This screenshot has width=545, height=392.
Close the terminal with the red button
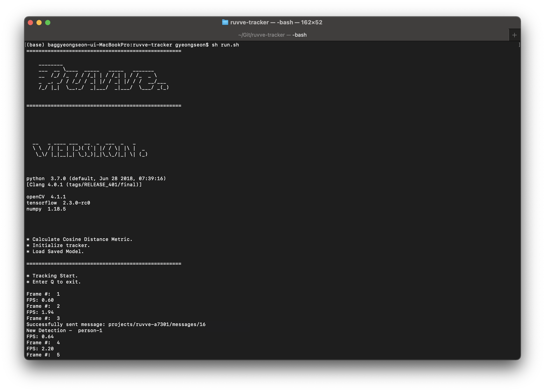30,23
